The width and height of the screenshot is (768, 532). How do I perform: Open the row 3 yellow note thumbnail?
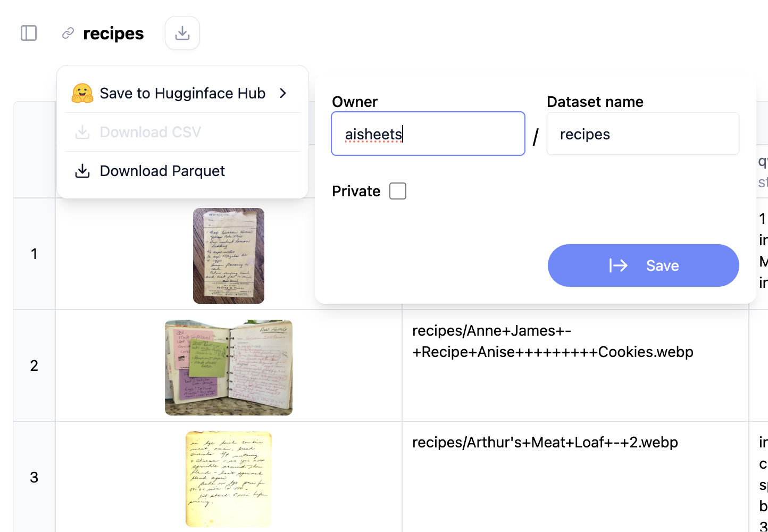[229, 479]
